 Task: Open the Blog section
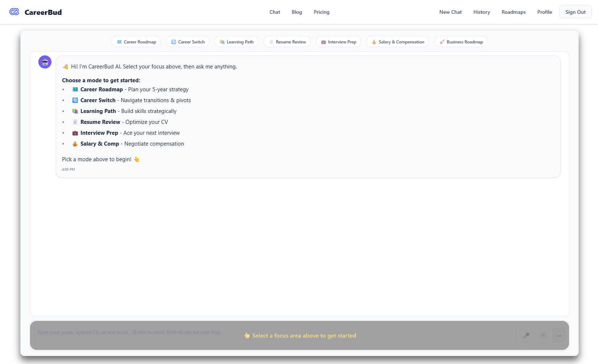297,12
